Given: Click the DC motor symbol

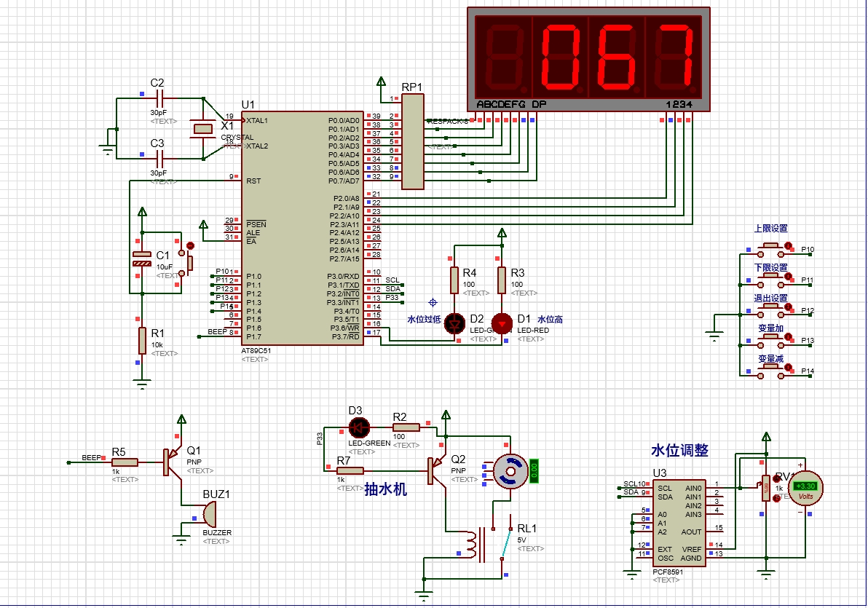Looking at the screenshot, I should 510,471.
